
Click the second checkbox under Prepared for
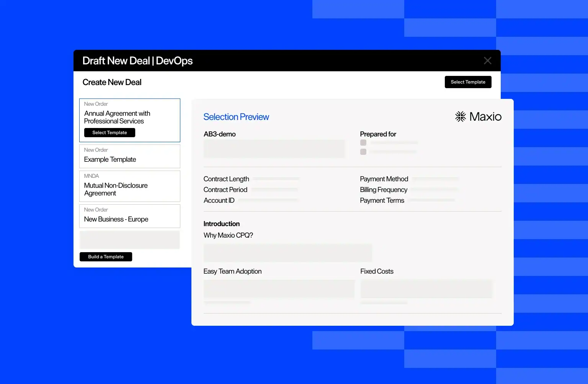363,152
